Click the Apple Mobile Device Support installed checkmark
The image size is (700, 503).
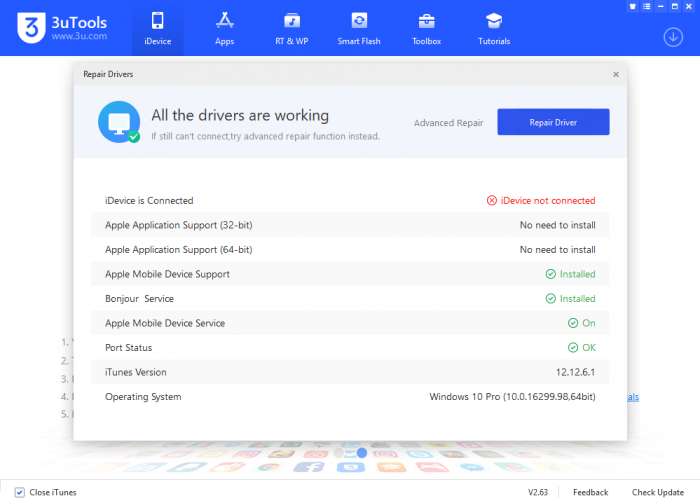point(550,274)
